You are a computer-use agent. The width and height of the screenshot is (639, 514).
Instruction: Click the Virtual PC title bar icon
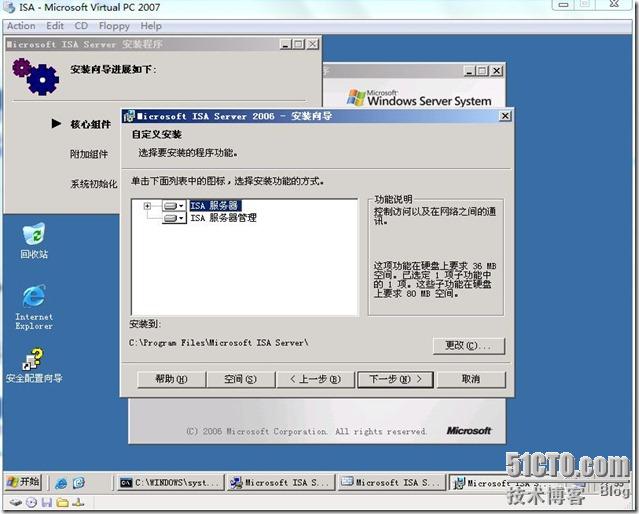click(x=9, y=7)
